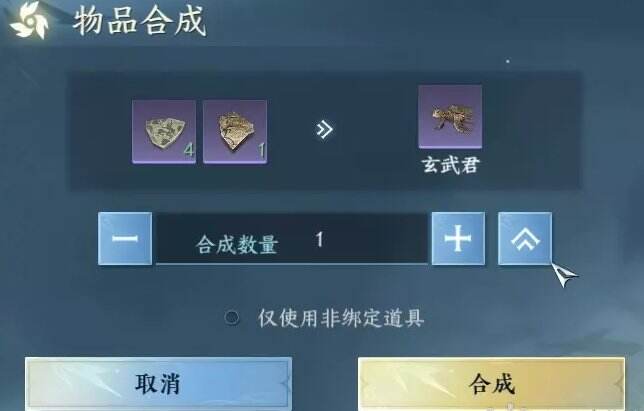644x411 pixels.
Task: Set max quantity with double-chevron up icon
Action: coord(525,239)
